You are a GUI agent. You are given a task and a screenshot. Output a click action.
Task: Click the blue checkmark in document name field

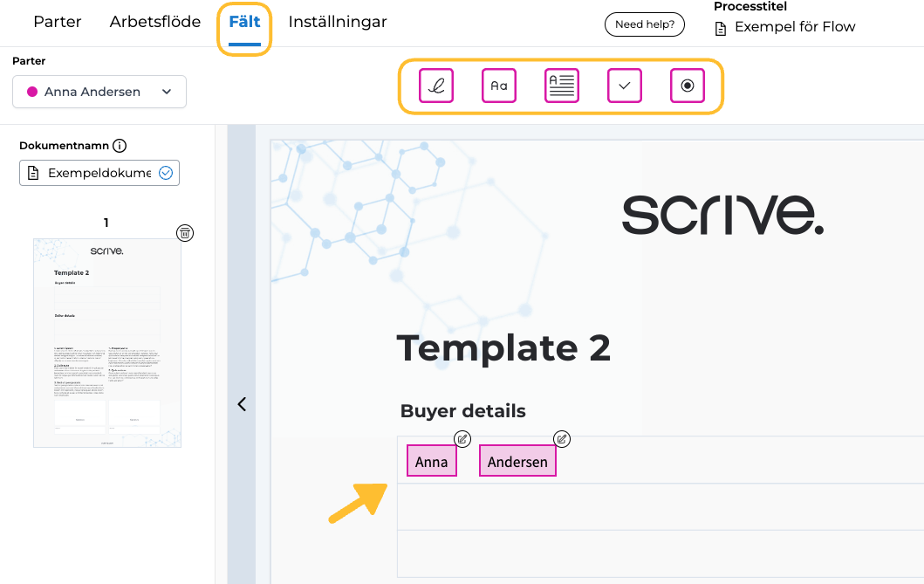click(x=166, y=173)
